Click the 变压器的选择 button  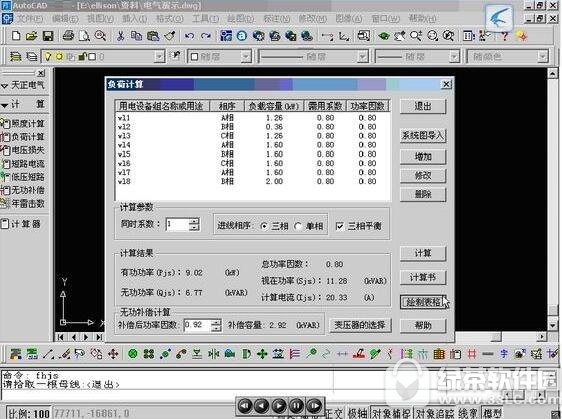(360, 325)
